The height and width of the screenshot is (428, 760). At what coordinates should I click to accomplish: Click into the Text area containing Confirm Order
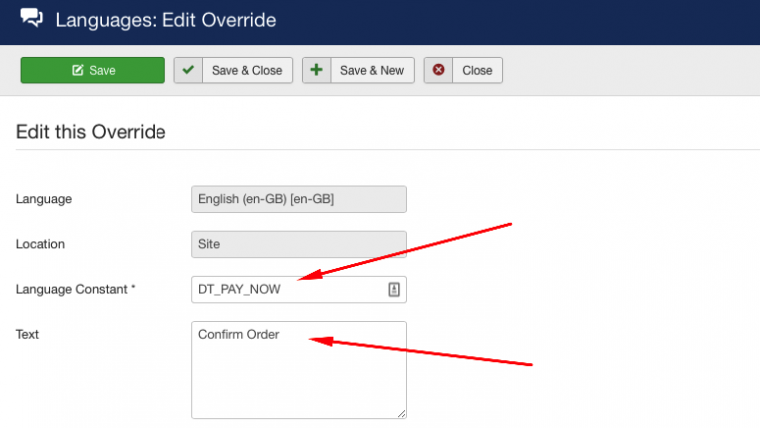point(299,370)
